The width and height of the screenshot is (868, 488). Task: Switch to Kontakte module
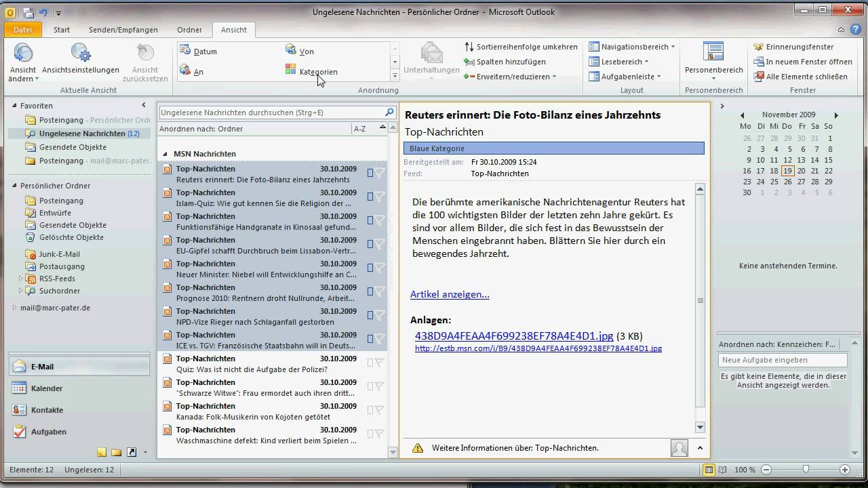coord(79,410)
